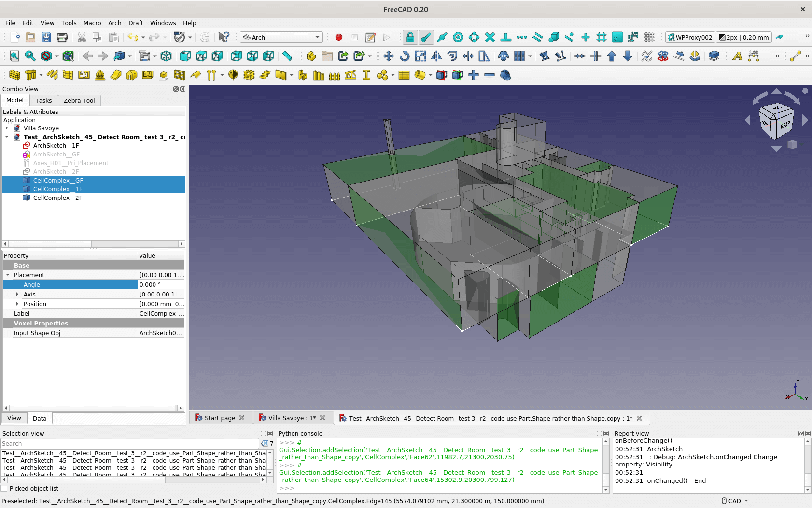
Task: Switch to the Tasks tab
Action: pos(43,100)
